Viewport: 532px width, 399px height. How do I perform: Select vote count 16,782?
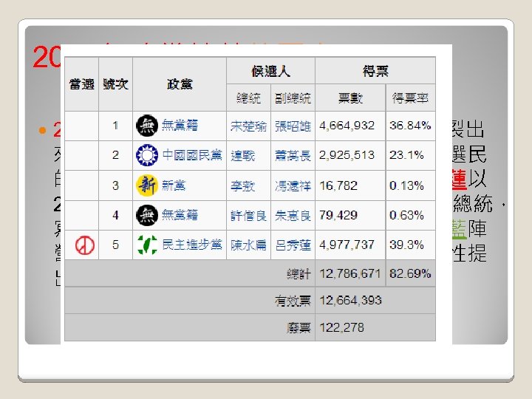338,185
